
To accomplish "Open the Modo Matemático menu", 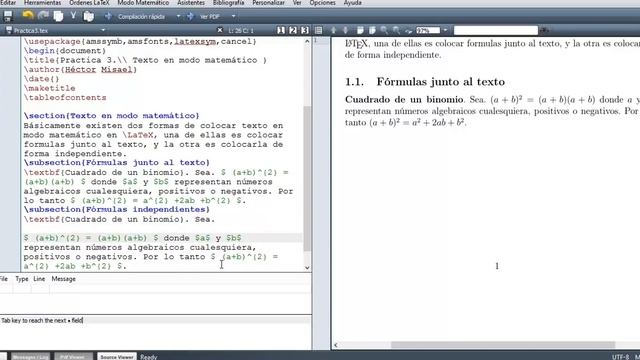I will pos(143,3).
